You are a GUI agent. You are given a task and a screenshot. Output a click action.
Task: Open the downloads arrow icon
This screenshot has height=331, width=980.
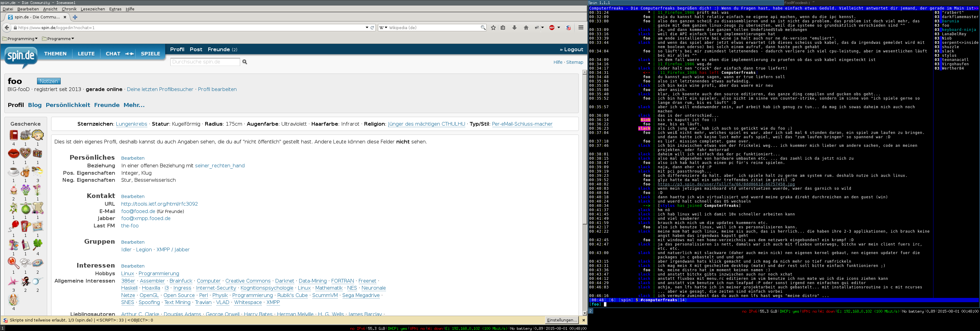click(514, 28)
